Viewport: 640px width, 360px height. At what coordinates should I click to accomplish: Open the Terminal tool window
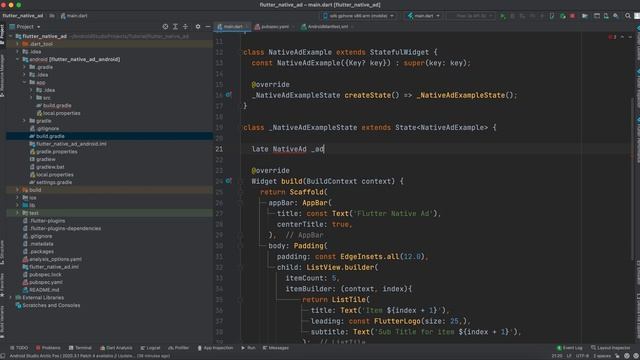click(80, 348)
